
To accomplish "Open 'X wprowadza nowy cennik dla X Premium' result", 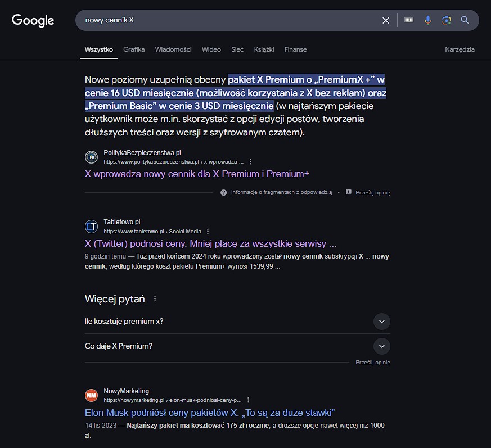I will (197, 174).
